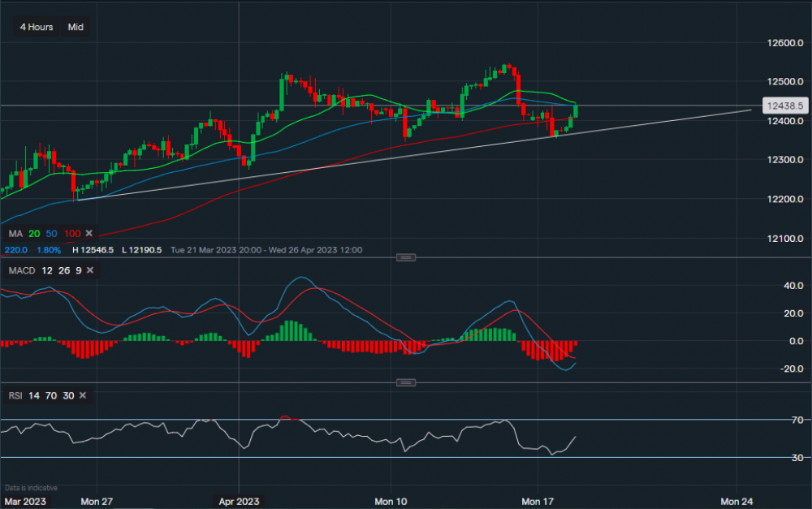This screenshot has width=812, height=509.
Task: Click the RSI indicator label
Action: coord(15,395)
